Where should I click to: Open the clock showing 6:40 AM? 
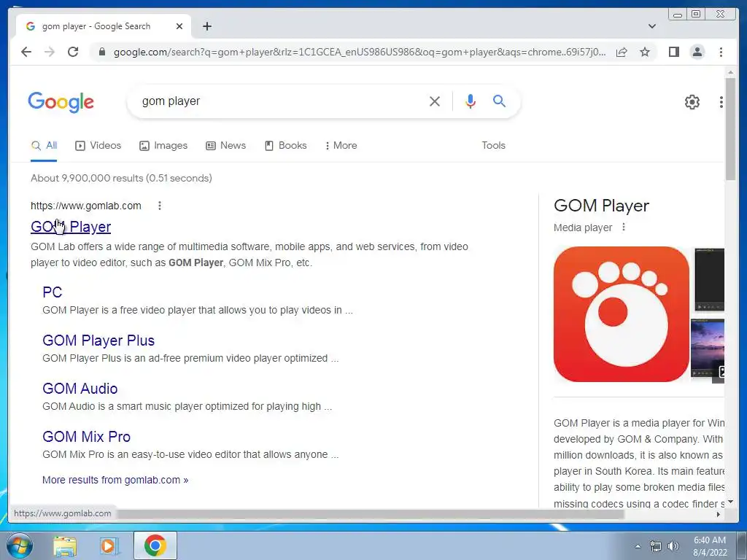tap(710, 546)
